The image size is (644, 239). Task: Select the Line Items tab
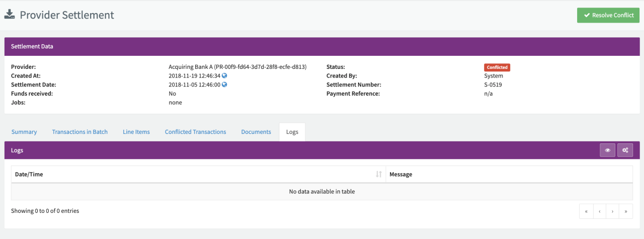point(136,132)
